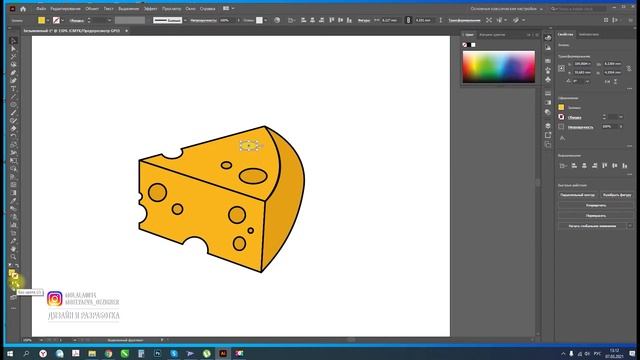Swap fill and stroke in the toolbar

point(17,266)
